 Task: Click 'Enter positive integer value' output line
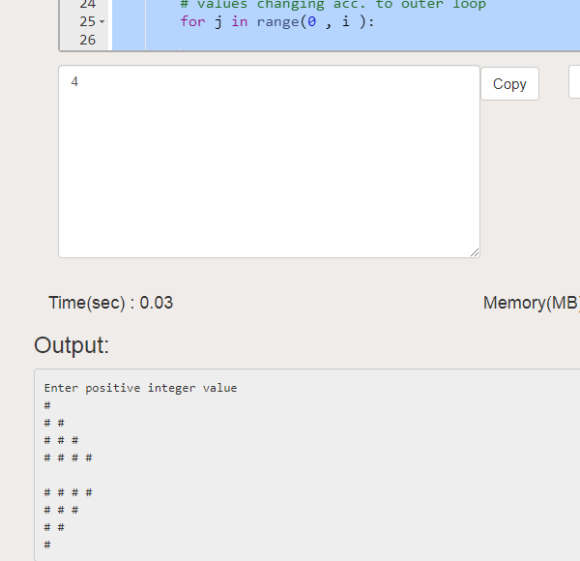[141, 388]
